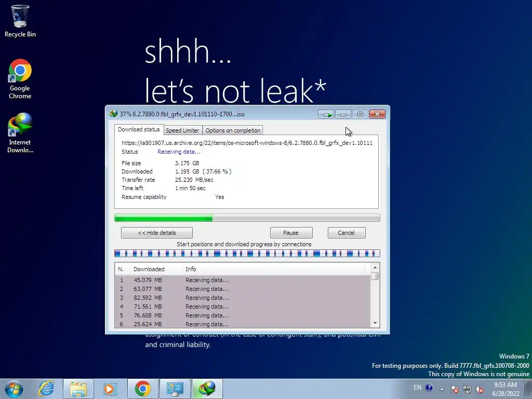Pause the download

291,233
